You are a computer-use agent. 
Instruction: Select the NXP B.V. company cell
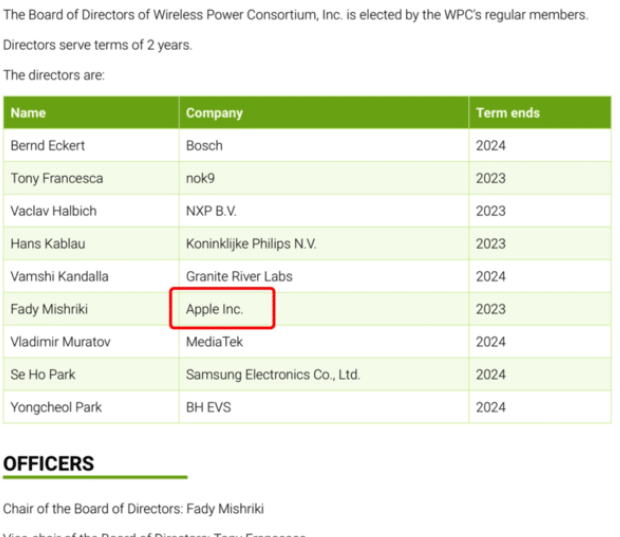click(324, 211)
